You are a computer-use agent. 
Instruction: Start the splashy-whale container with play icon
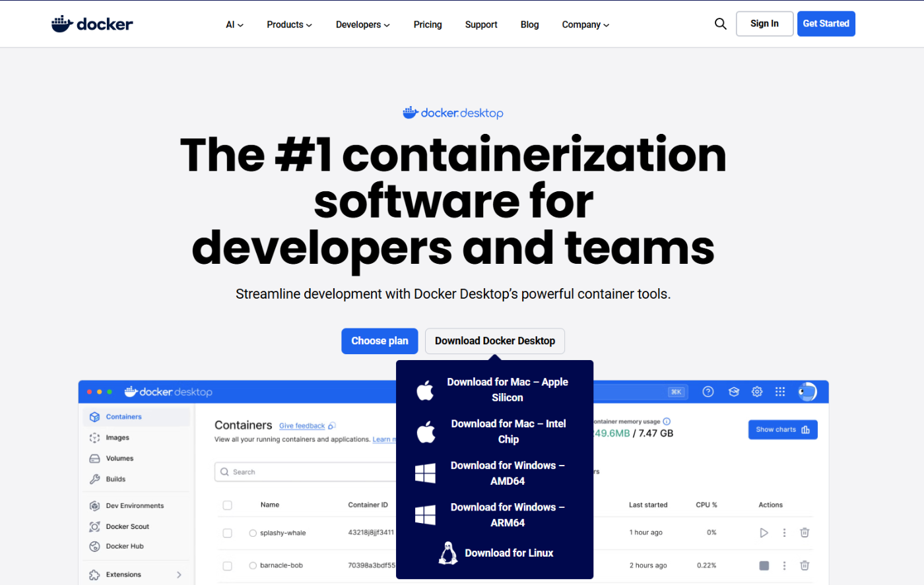click(x=764, y=533)
